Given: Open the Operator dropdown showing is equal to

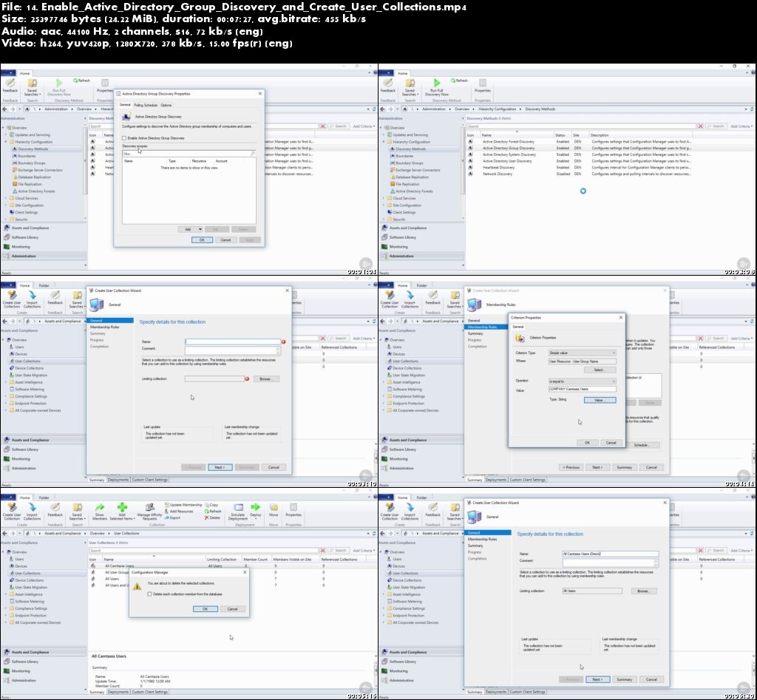Looking at the screenshot, I should pyautogui.click(x=583, y=381).
